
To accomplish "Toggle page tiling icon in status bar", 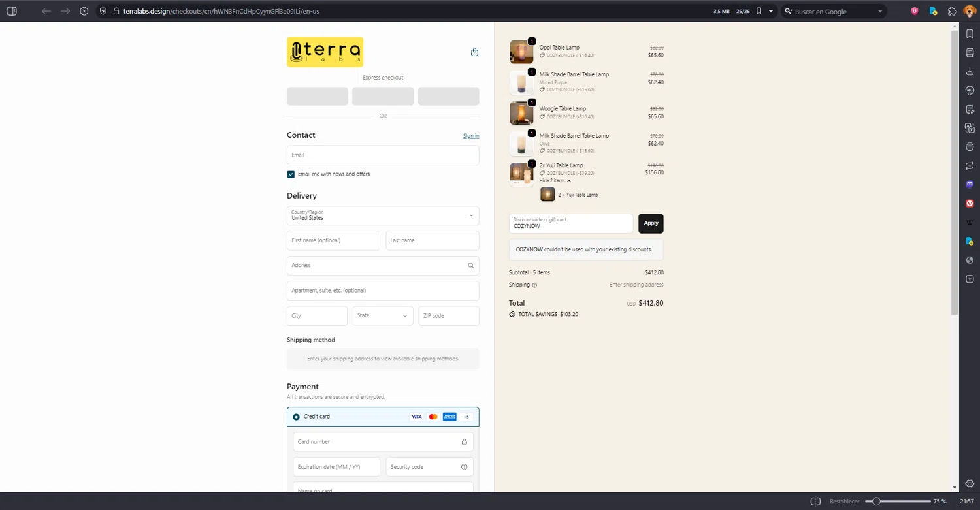I will tap(815, 502).
